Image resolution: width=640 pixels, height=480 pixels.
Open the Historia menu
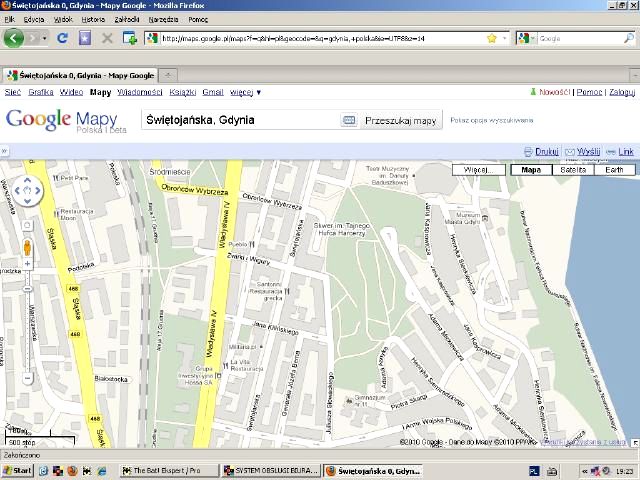[x=93, y=19]
